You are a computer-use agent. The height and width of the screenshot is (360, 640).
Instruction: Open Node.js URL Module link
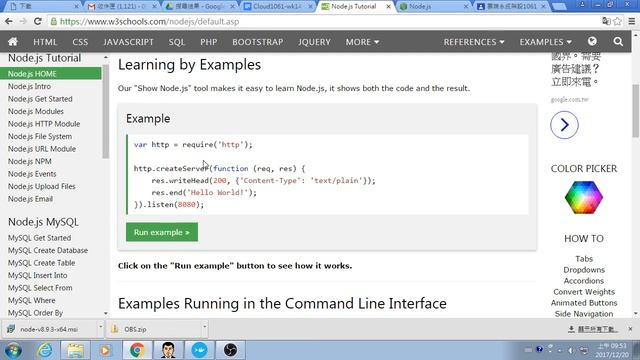pos(42,149)
